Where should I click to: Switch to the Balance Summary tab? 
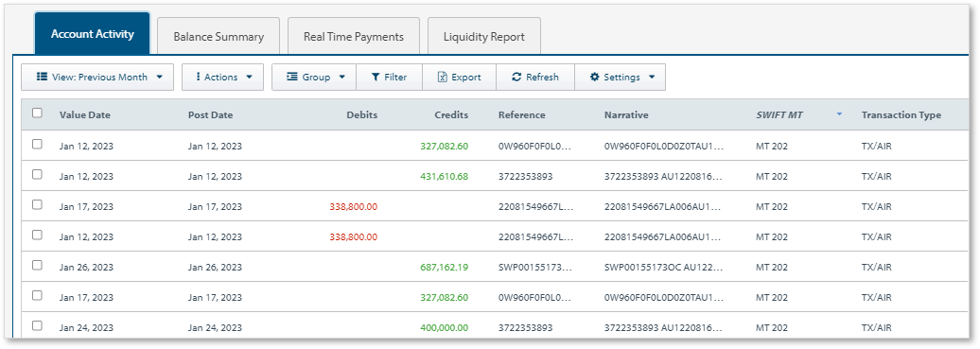219,36
